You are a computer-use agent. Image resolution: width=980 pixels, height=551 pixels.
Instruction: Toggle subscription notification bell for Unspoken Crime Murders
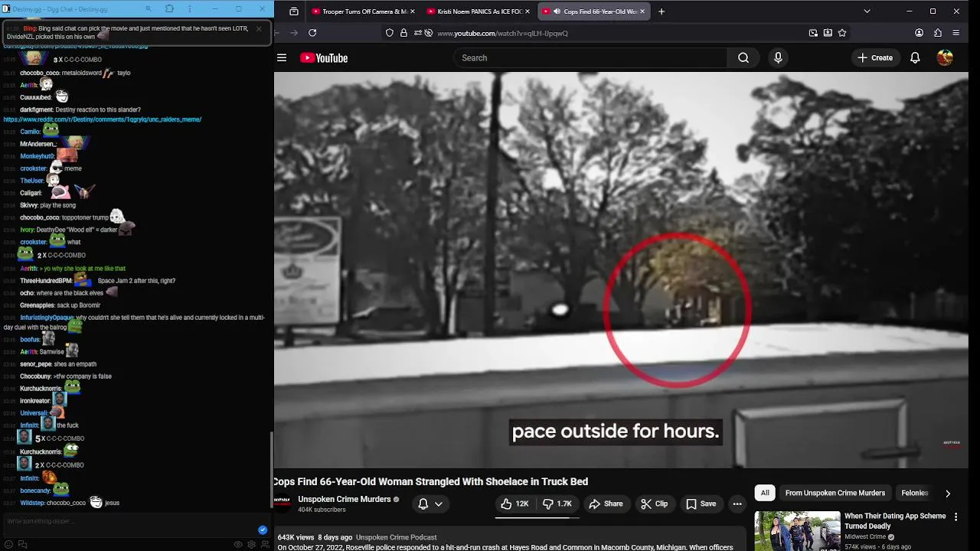(x=423, y=504)
